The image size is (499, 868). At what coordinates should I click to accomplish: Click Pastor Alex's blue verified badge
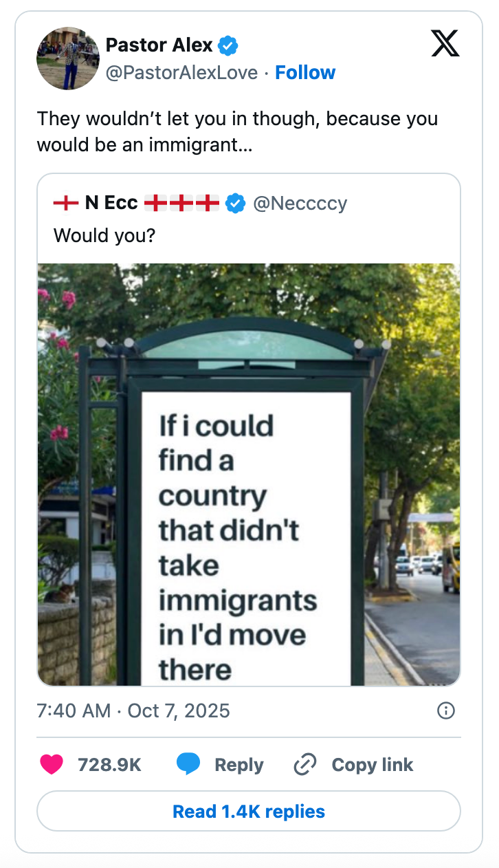228,46
